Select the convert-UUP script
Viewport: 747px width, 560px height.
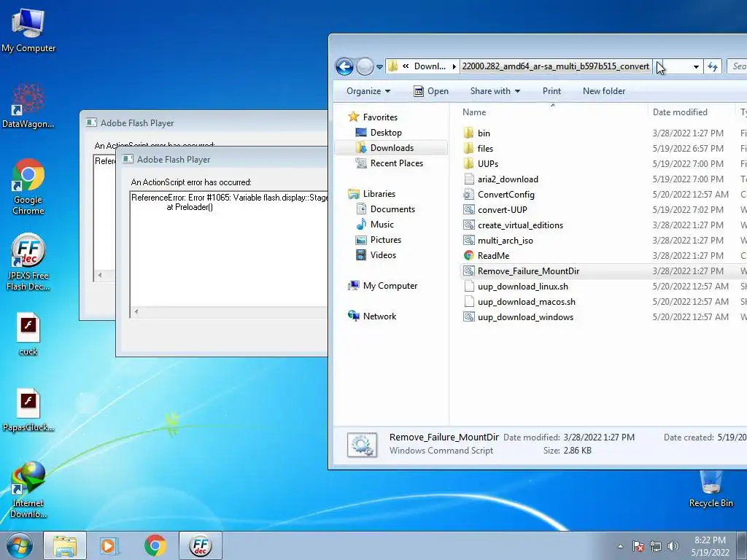pyautogui.click(x=502, y=209)
